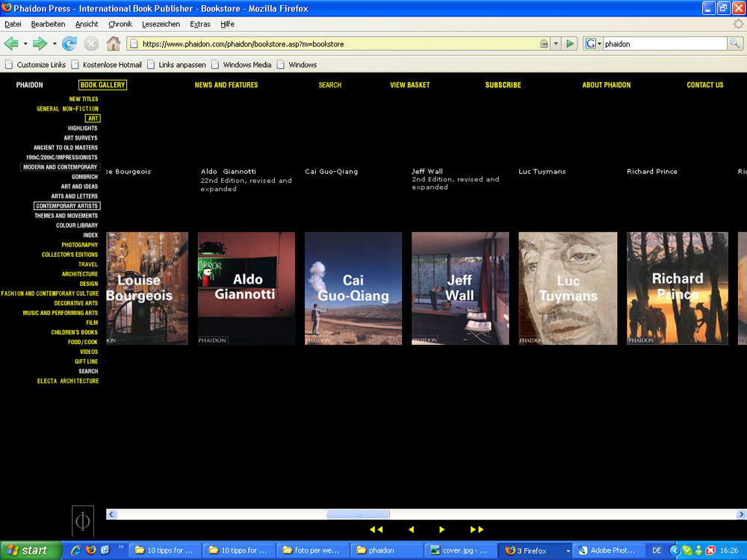
Task: Click the green Back arrow button
Action: [x=12, y=43]
